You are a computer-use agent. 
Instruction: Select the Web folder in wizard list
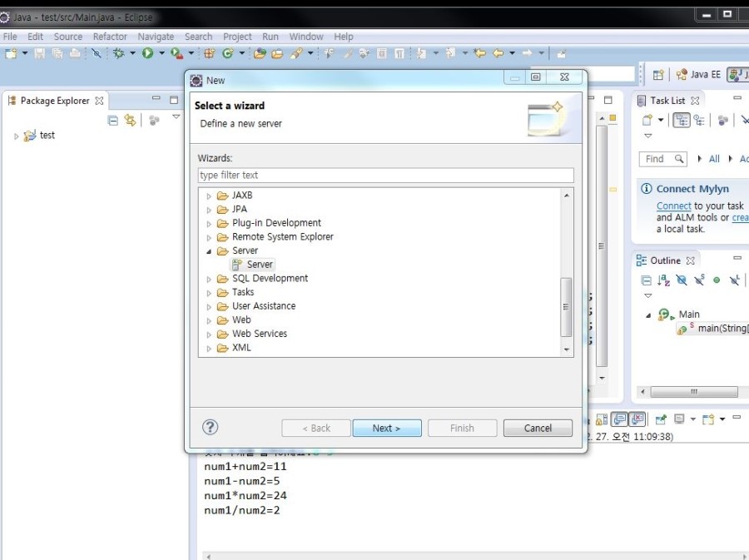(x=241, y=320)
